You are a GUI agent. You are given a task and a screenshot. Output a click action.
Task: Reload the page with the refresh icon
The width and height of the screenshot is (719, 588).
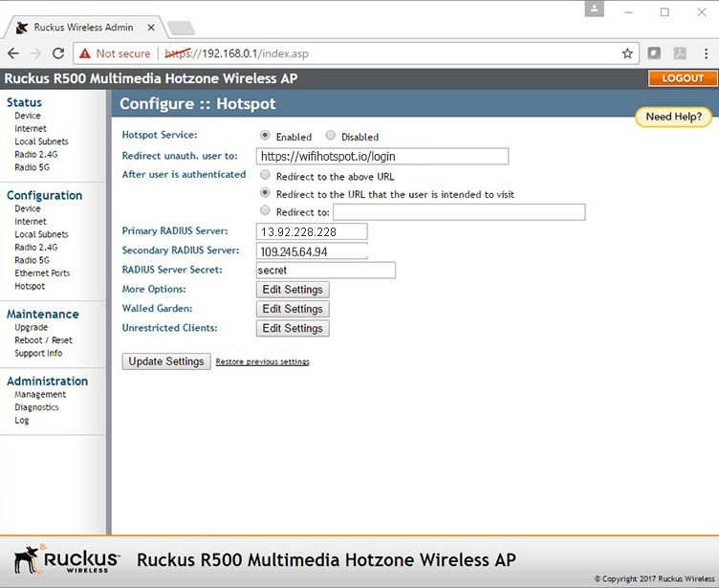59,54
